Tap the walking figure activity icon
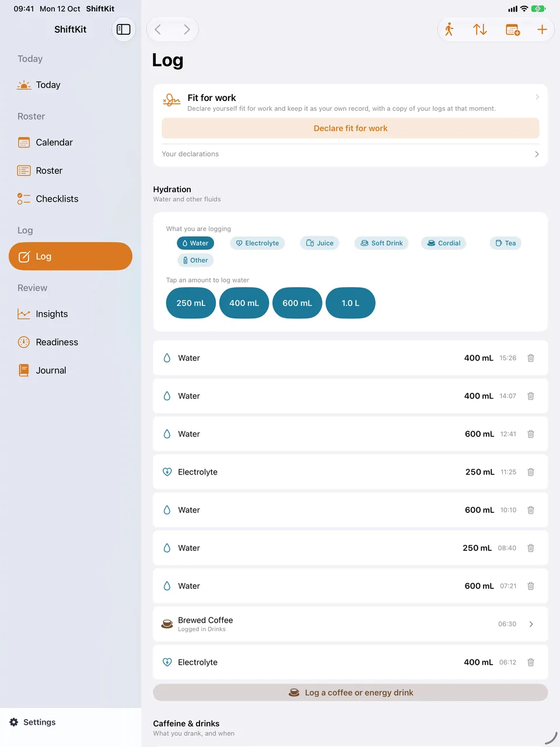Viewport: 560px width, 747px height. 449,29
